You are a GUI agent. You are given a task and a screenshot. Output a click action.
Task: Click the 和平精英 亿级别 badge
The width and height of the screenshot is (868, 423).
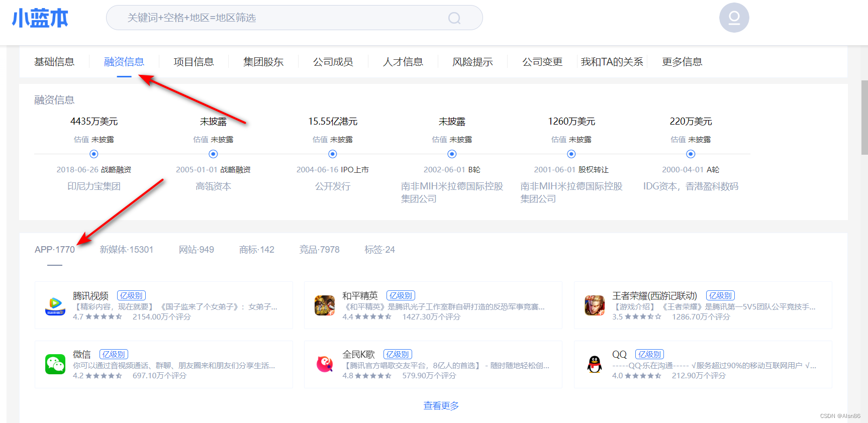(x=401, y=295)
